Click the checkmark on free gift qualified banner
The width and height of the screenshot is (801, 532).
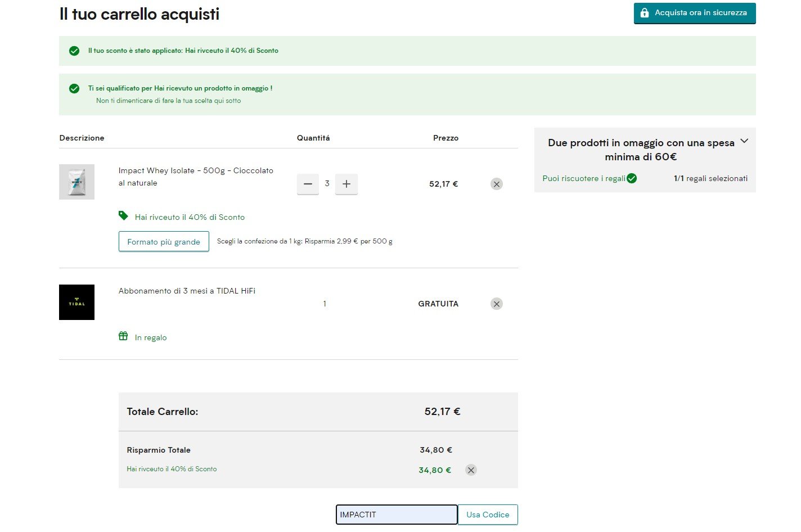point(74,88)
